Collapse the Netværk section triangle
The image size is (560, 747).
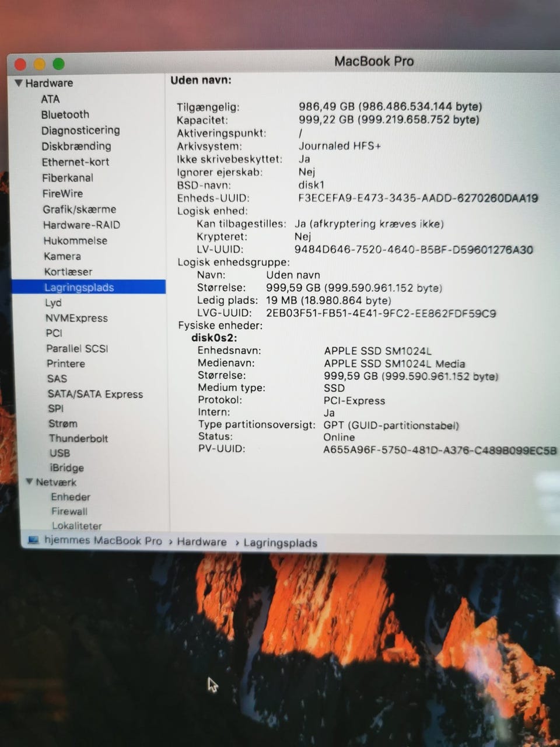(x=29, y=482)
